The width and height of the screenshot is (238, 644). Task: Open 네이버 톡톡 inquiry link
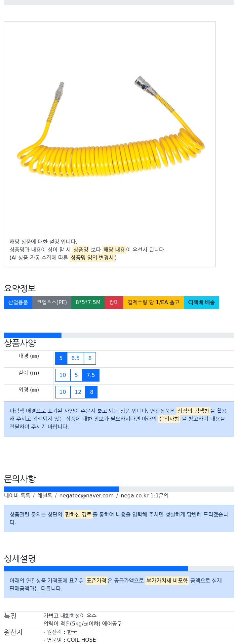[17, 496]
